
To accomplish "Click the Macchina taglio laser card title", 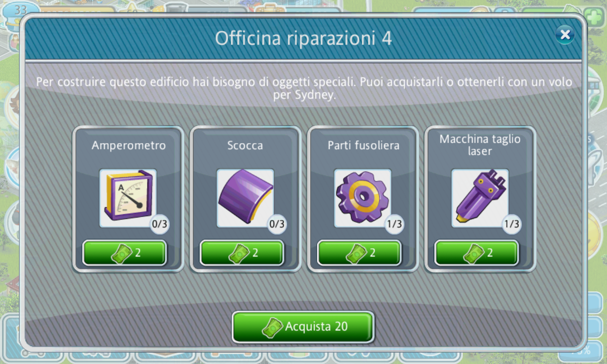I will pyautogui.click(x=480, y=145).
